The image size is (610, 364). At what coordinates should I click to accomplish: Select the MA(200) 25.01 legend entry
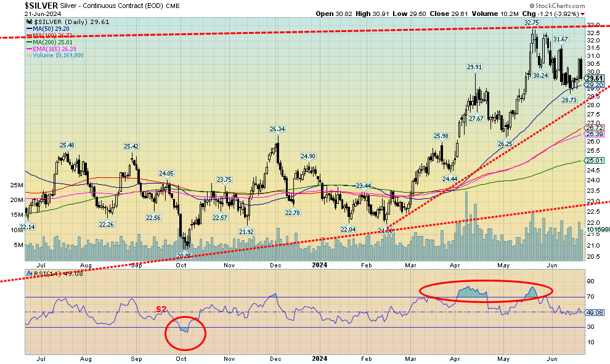[48, 42]
